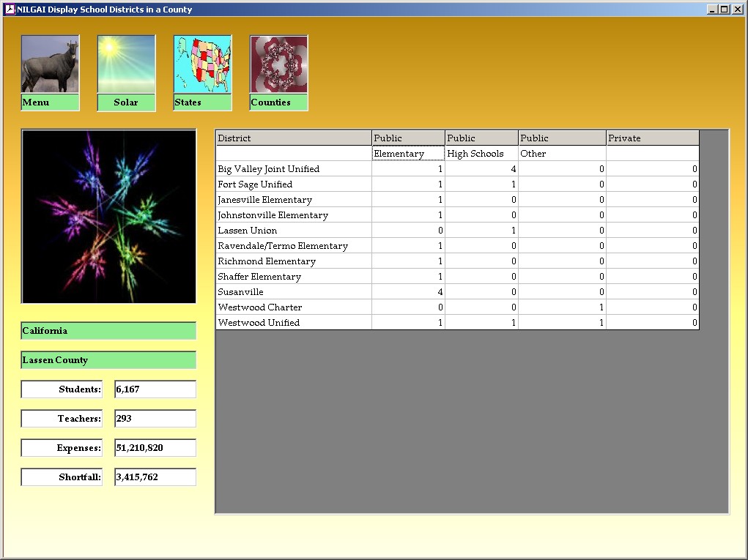Image resolution: width=748 pixels, height=560 pixels.
Task: Open the Solar sun icon
Action: tap(126, 64)
